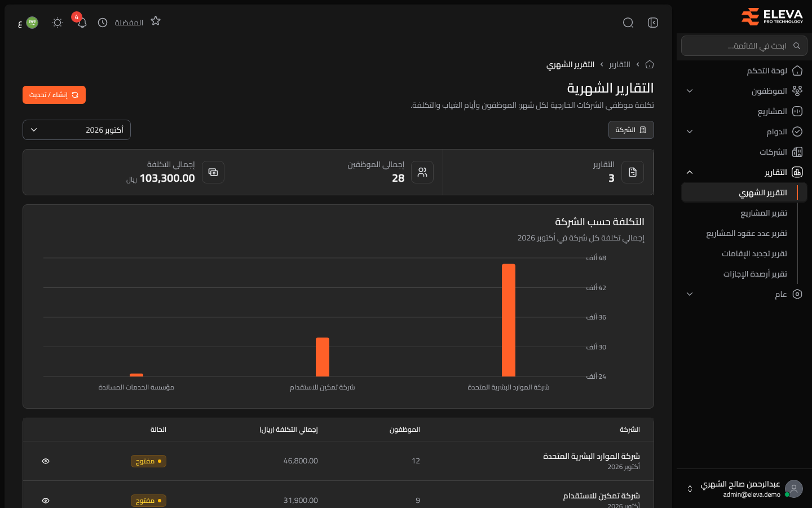
Task: Click the language switcher flag icon
Action: click(x=32, y=23)
